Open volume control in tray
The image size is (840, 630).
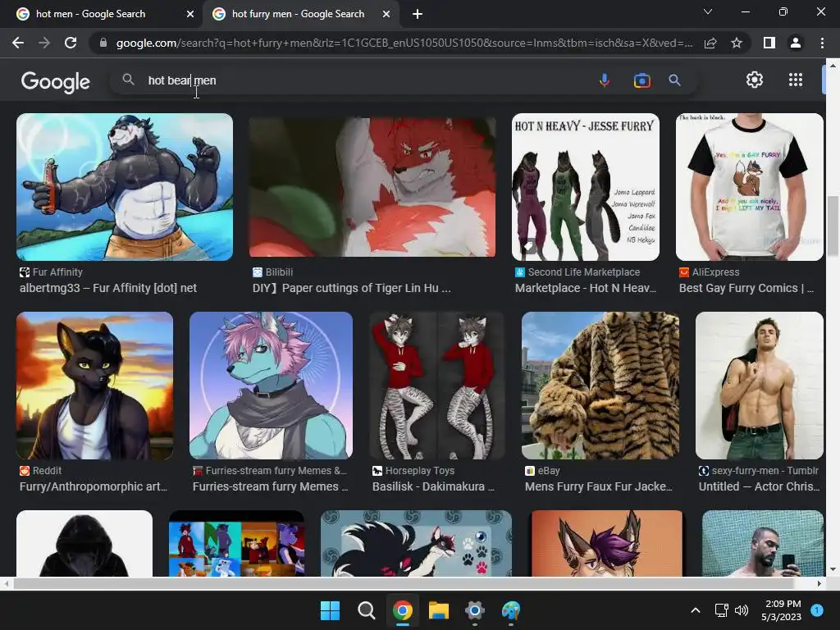tap(742, 610)
